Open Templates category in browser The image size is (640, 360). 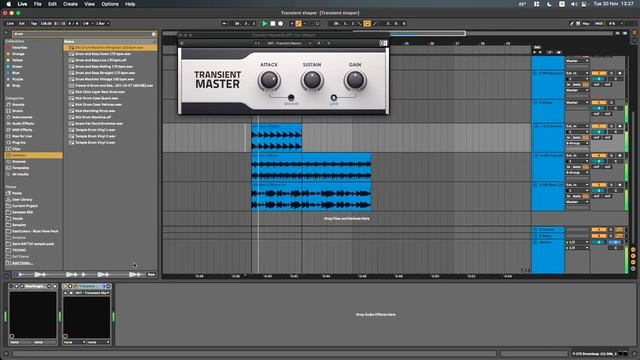pos(20,168)
